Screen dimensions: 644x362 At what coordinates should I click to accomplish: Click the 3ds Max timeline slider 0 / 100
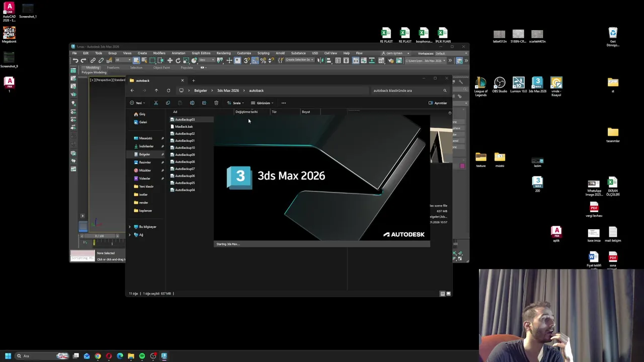click(100, 236)
